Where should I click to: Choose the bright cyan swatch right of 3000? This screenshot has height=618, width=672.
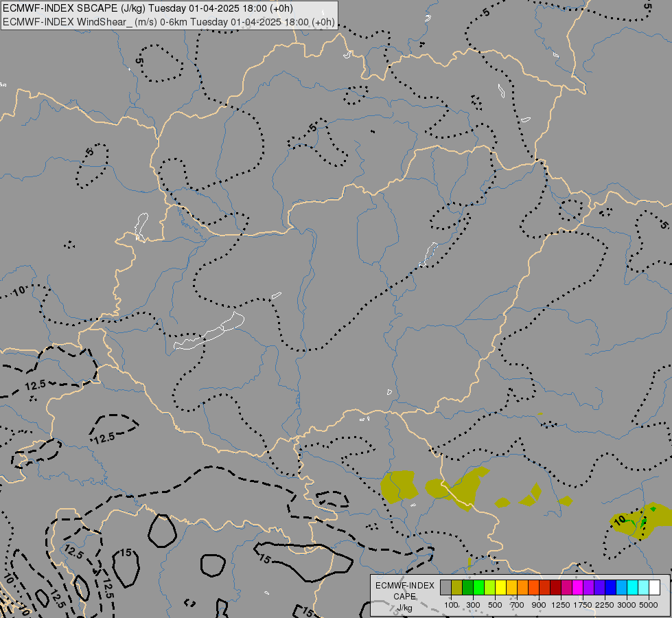click(x=633, y=587)
